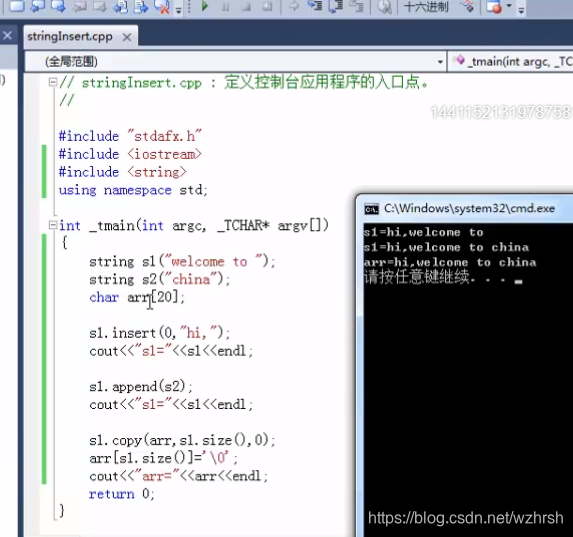Click console output 'arr=hi,welcome to china'
The width and height of the screenshot is (573, 537).
[450, 262]
